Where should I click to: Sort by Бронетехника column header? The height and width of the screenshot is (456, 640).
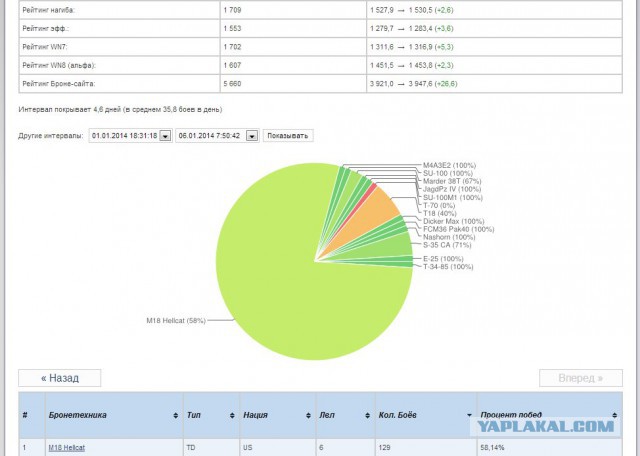[114, 415]
